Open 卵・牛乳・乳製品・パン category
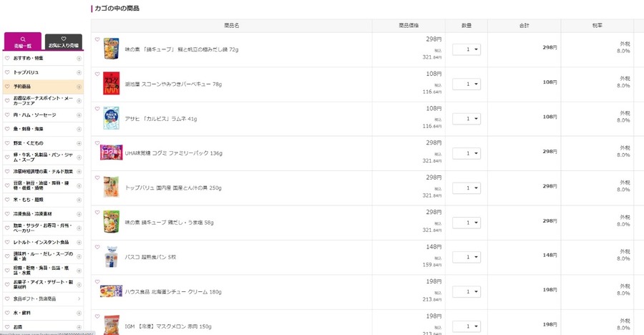The width and height of the screenshot is (644, 335). click(43, 157)
